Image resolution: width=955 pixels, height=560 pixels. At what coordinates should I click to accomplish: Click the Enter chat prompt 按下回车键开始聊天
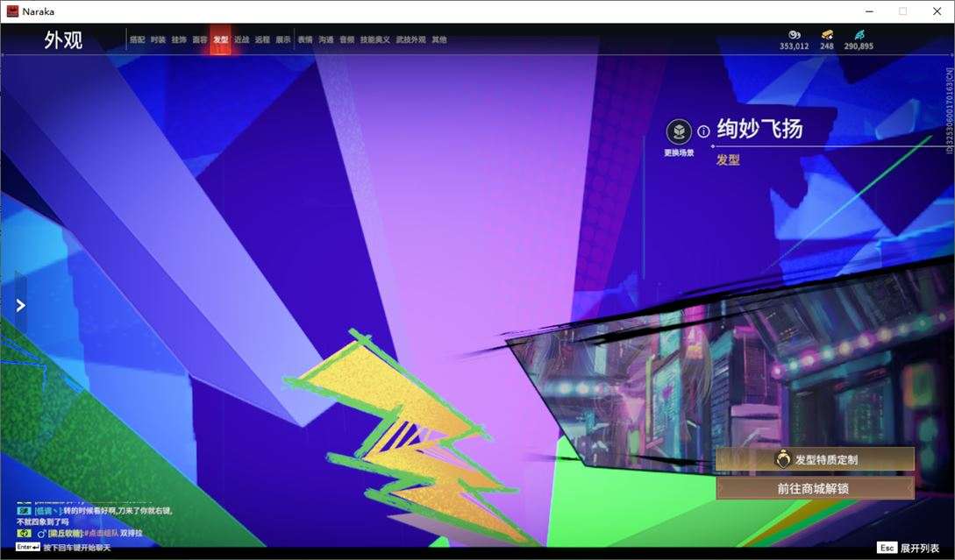tap(63, 547)
